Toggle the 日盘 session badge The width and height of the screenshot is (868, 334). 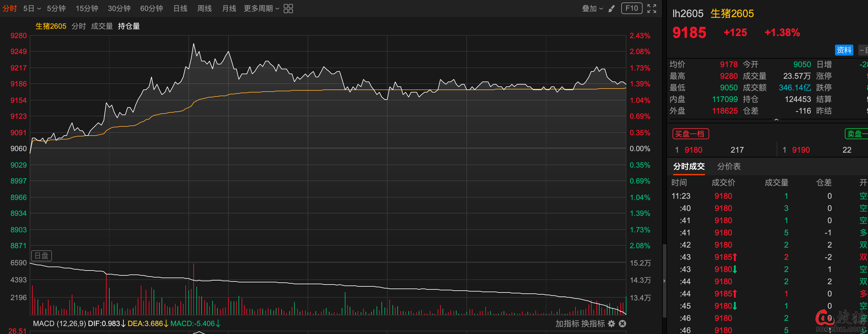click(x=42, y=256)
